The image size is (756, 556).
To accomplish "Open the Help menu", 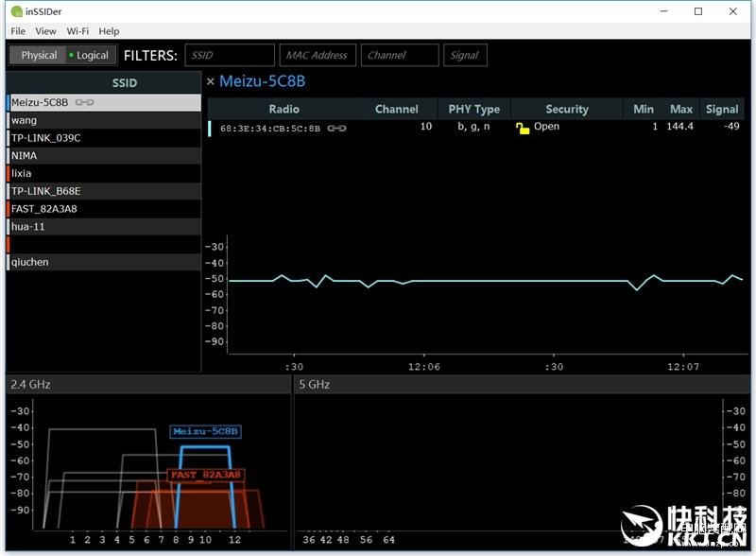I will coord(109,31).
